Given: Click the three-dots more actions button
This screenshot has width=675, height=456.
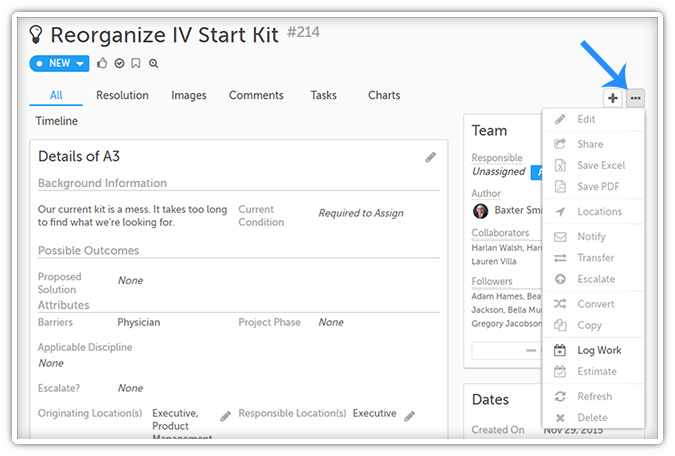Looking at the screenshot, I should (635, 98).
